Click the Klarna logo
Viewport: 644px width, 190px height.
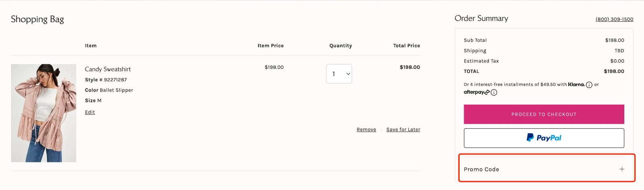[x=576, y=85]
